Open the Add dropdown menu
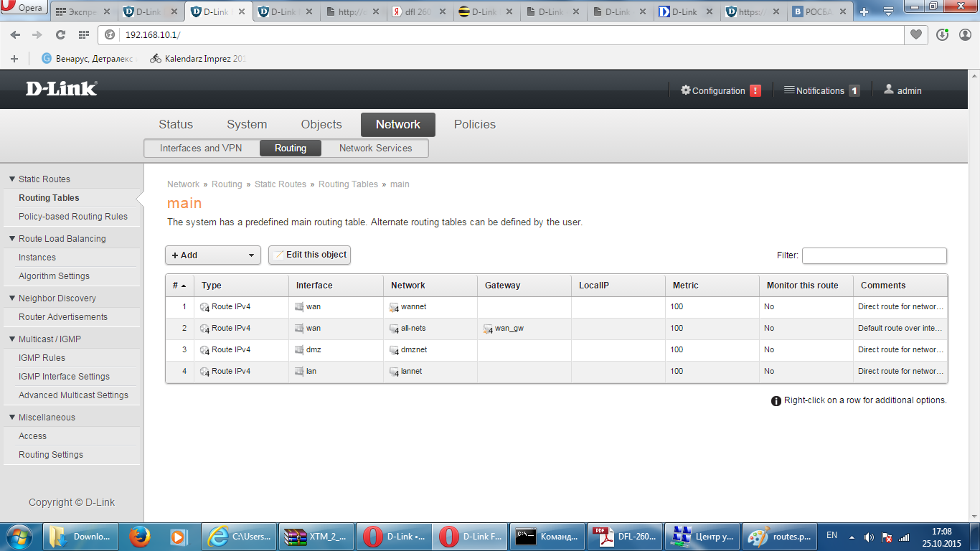 coord(213,255)
